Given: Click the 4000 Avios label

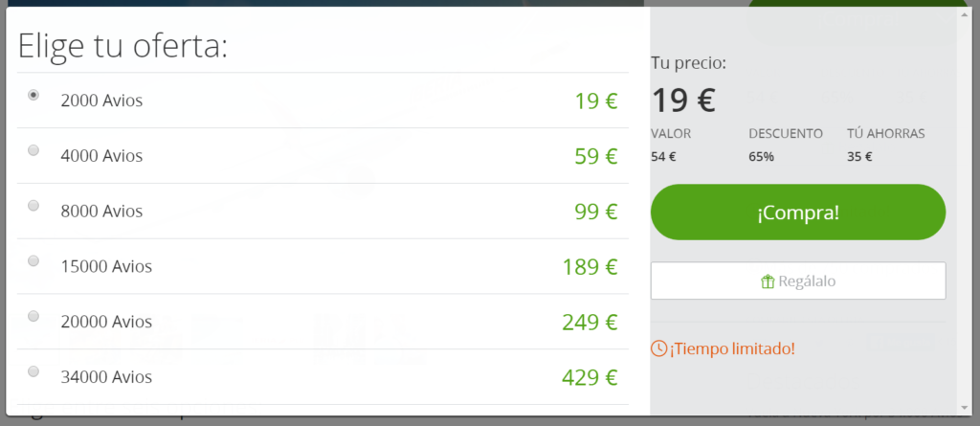Looking at the screenshot, I should coord(101,155).
